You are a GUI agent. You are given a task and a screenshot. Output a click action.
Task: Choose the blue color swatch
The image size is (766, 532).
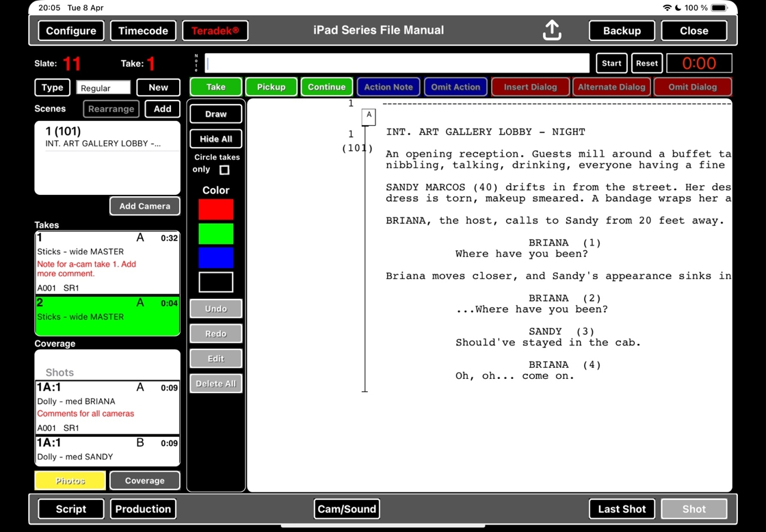tap(215, 258)
